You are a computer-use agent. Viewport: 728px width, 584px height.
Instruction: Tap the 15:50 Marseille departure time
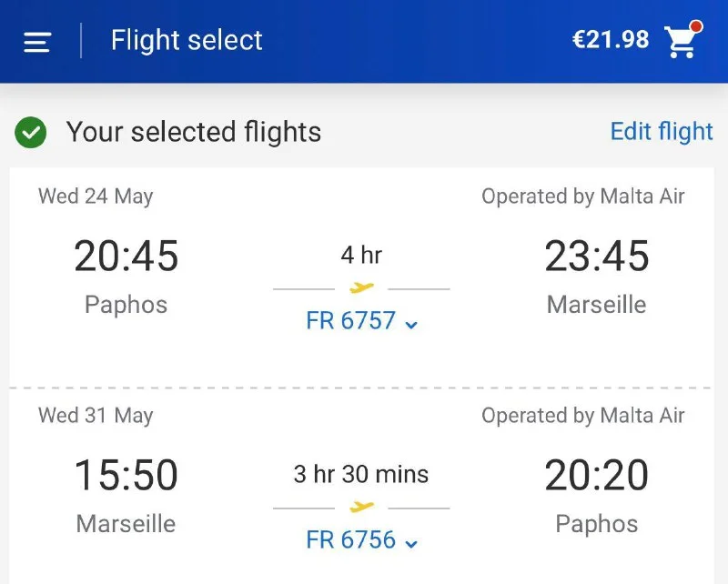coord(126,476)
